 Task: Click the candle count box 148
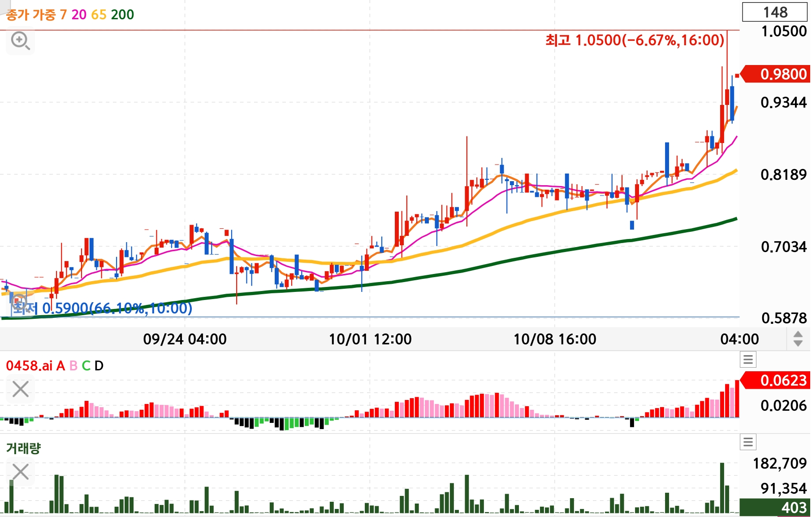click(x=775, y=12)
